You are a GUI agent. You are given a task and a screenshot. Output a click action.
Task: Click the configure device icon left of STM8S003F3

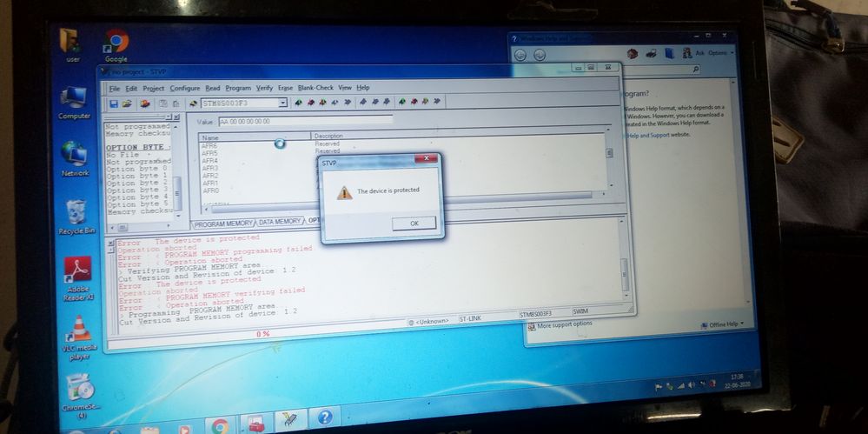pos(194,103)
